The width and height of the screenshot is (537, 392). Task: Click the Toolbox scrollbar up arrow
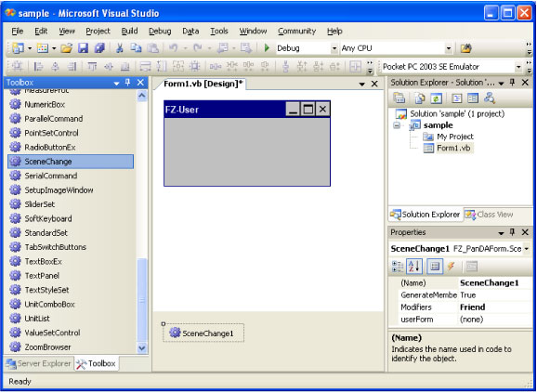point(142,96)
